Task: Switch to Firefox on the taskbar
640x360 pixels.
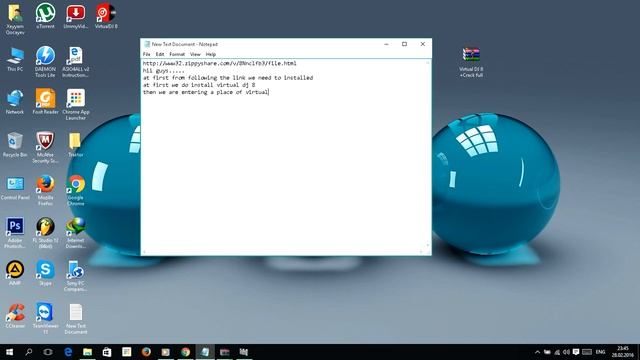Action: point(146,352)
